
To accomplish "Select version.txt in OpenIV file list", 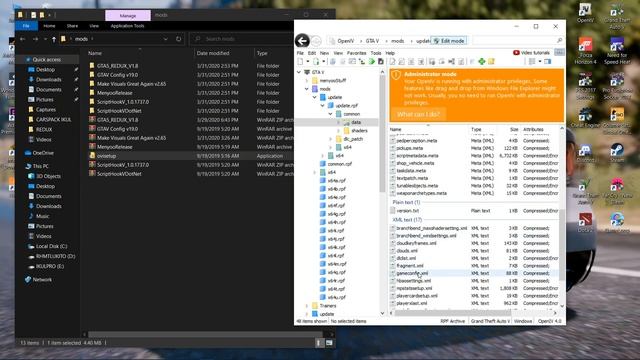I will 408,211.
